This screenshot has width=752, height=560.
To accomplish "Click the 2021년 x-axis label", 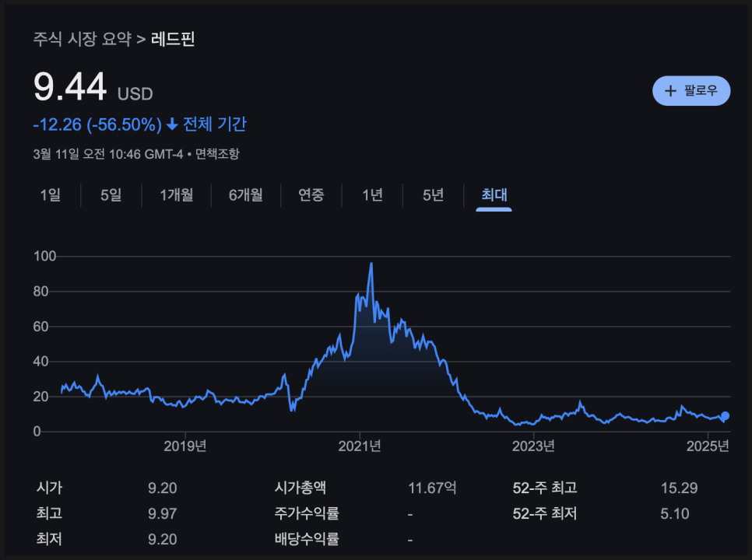I will coord(360,446).
